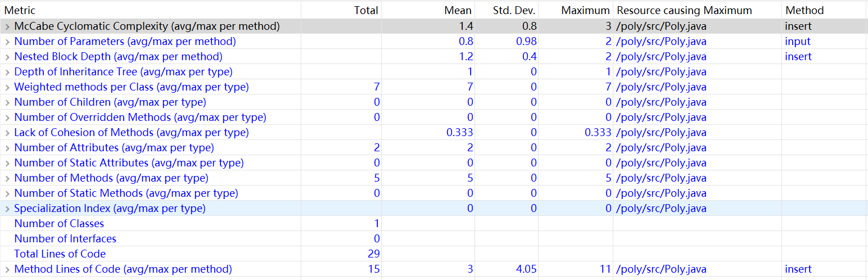The width and height of the screenshot is (868, 280).
Task: Click 'insert' method in McCabe row
Action: pyautogui.click(x=798, y=26)
